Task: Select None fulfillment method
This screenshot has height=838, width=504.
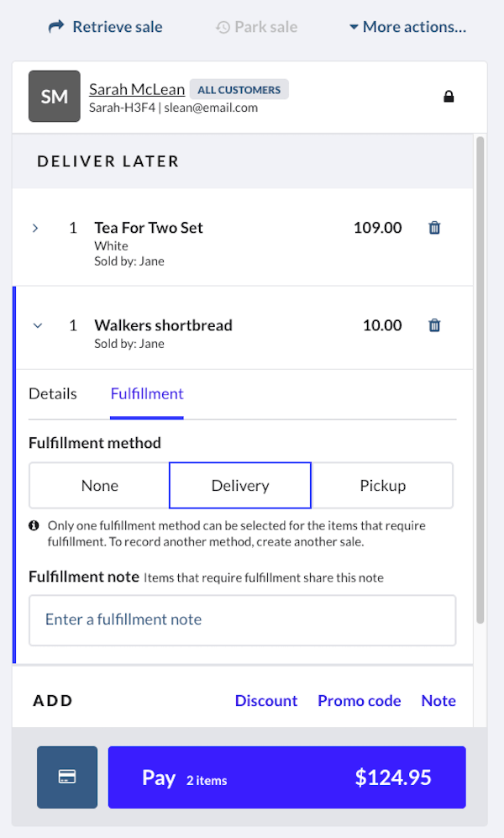Action: [x=100, y=486]
